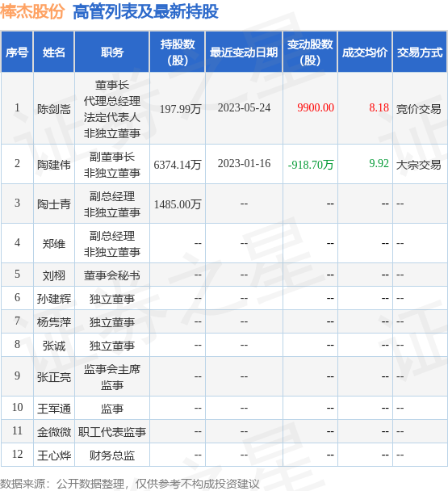Click the name 刘栩
The height and width of the screenshot is (491, 448).
pos(54,275)
